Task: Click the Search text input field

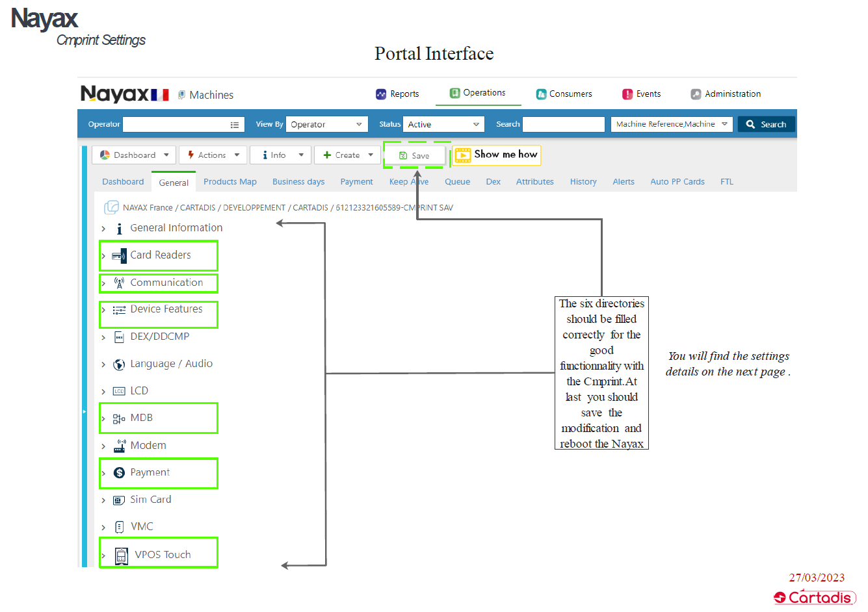Action: tap(564, 125)
